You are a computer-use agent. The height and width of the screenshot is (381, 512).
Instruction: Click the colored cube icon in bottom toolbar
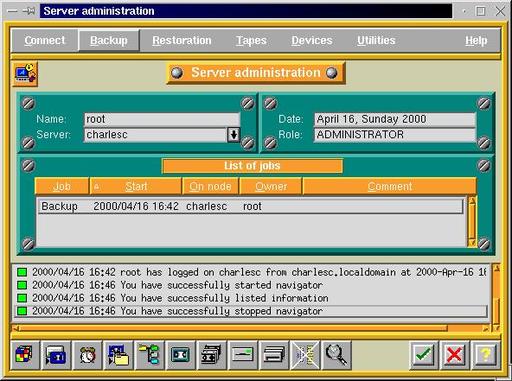[x=25, y=355]
